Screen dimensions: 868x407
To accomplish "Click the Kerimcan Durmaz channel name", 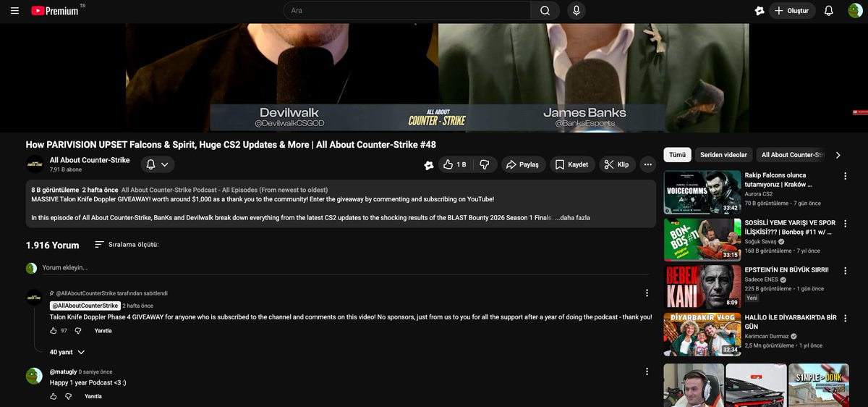I will point(766,337).
